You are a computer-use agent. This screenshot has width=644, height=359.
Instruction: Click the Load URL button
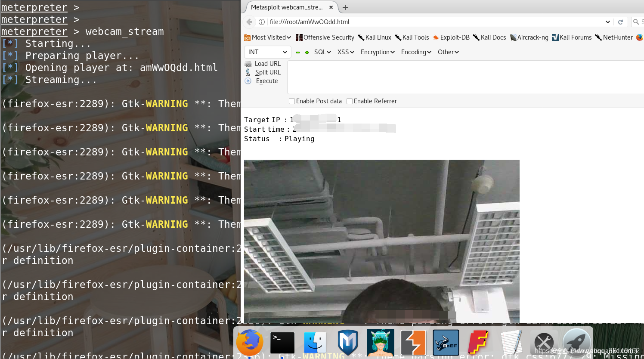point(263,64)
